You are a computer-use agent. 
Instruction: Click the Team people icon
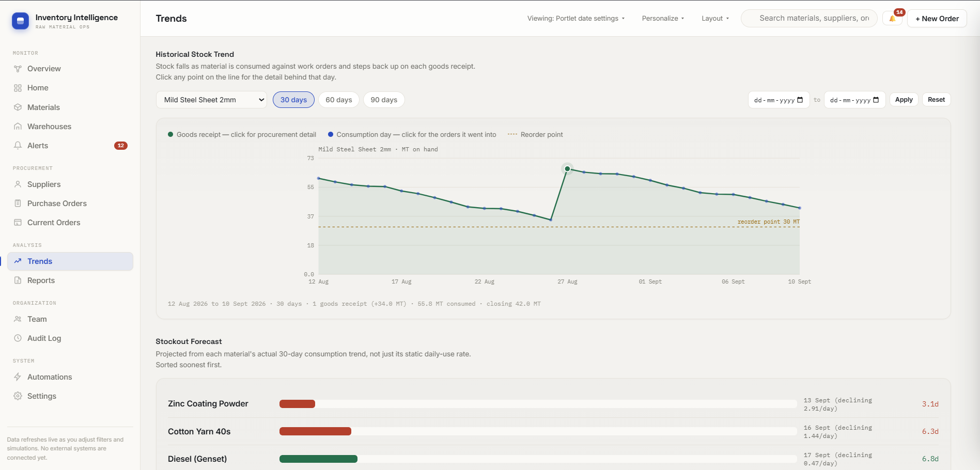(x=18, y=319)
